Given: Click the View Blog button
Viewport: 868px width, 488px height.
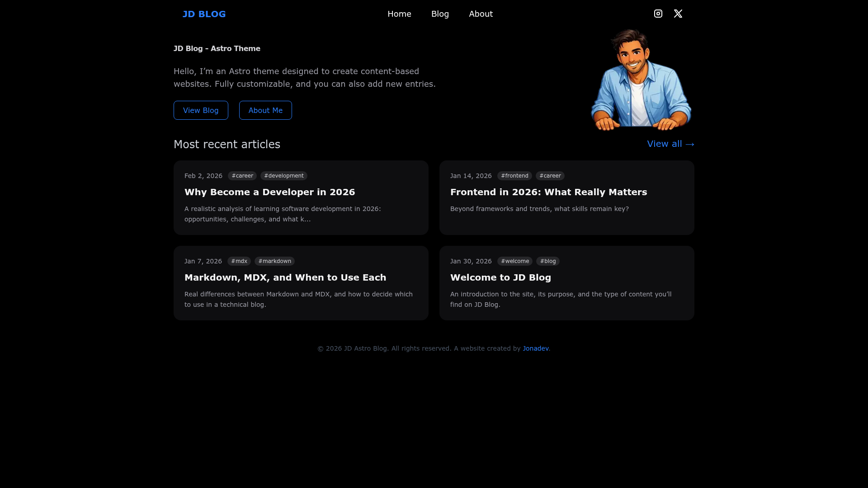Looking at the screenshot, I should pyautogui.click(x=201, y=110).
